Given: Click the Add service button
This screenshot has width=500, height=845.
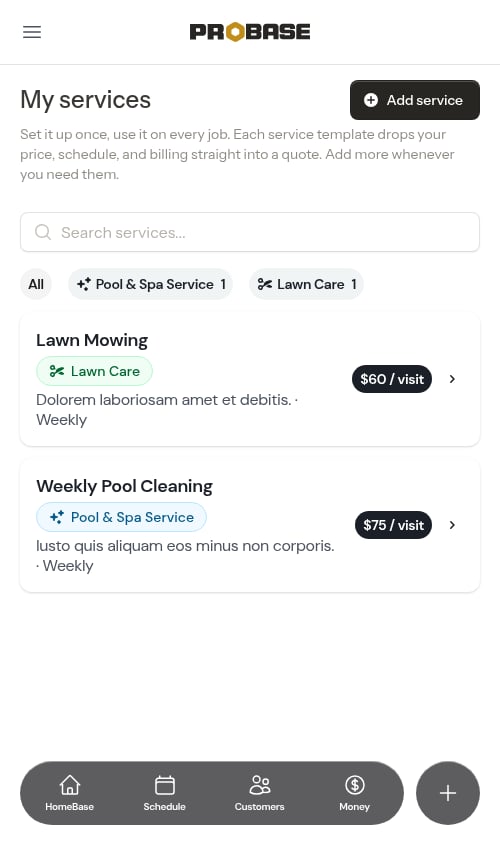Looking at the screenshot, I should [414, 100].
